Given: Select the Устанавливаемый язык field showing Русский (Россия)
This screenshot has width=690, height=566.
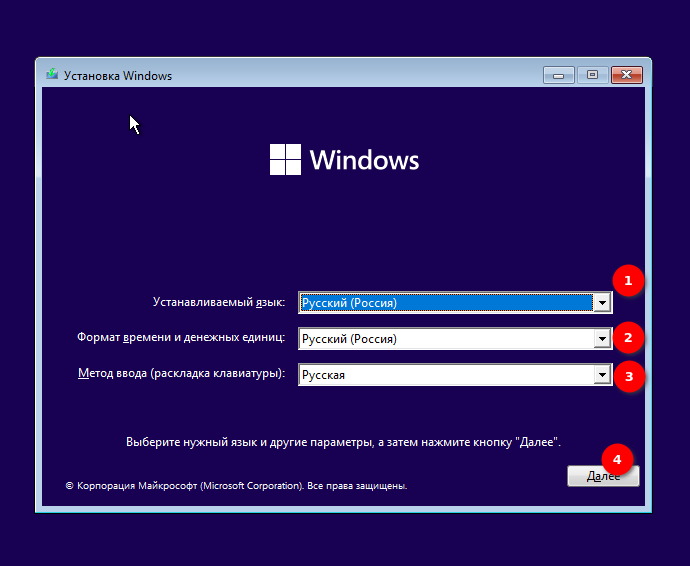Looking at the screenshot, I should pos(455,303).
